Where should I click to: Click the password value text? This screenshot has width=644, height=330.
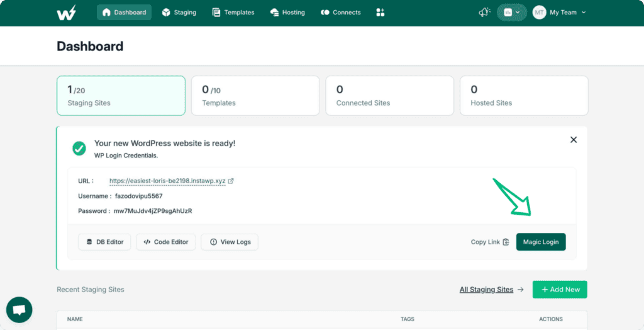pos(153,211)
